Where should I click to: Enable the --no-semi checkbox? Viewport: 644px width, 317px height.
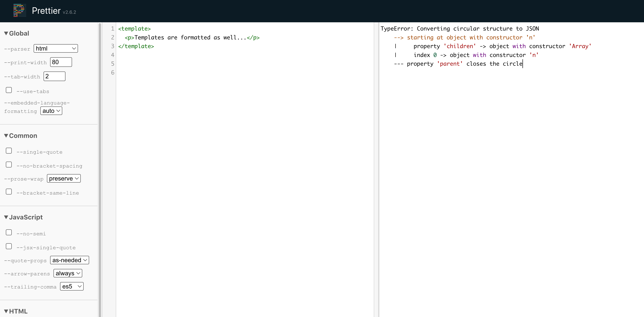(9, 232)
